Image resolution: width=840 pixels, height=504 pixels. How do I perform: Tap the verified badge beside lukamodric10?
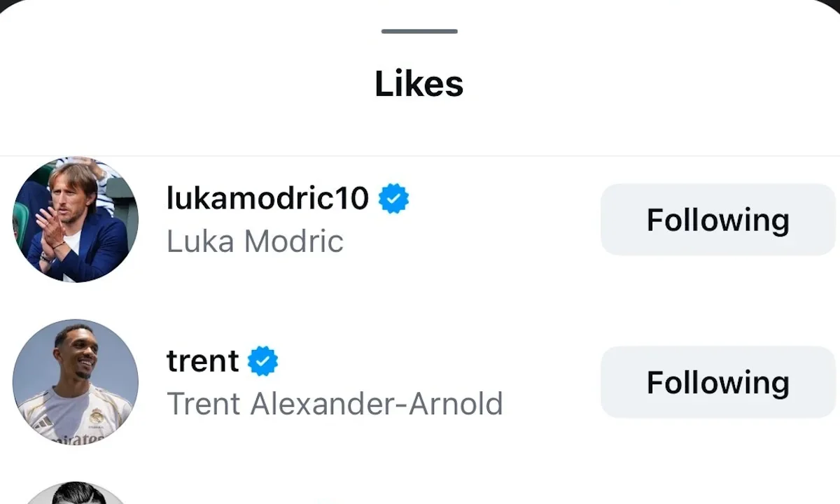394,199
